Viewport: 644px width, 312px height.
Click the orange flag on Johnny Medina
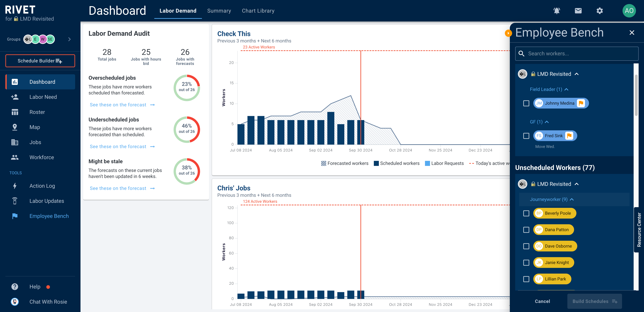tap(581, 103)
